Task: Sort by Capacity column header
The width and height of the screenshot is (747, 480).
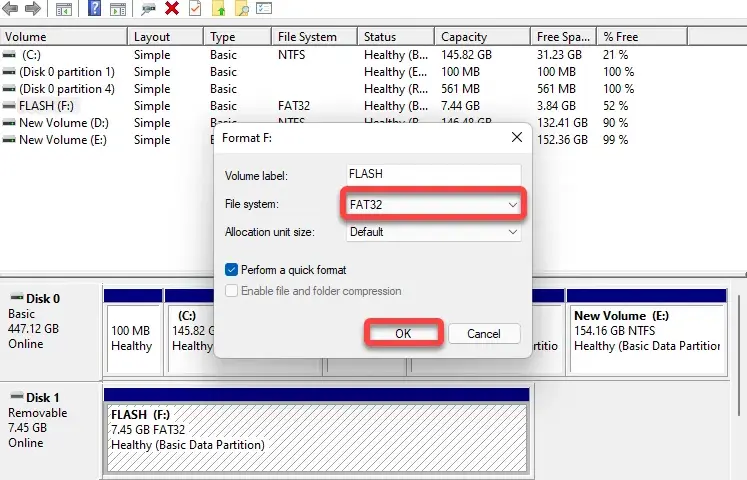Action: (x=483, y=37)
